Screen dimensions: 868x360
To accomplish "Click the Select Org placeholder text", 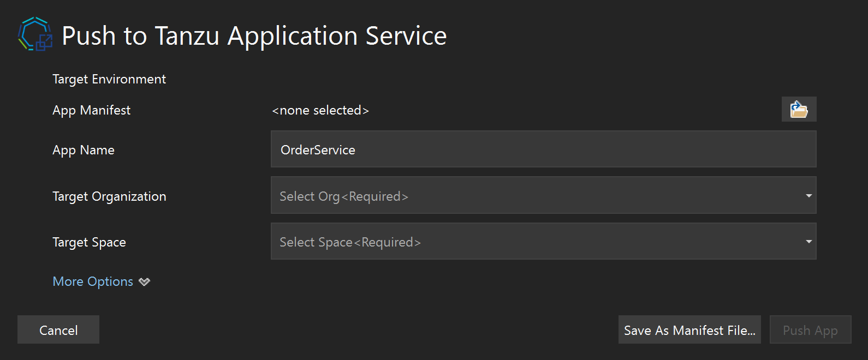I will coord(343,196).
